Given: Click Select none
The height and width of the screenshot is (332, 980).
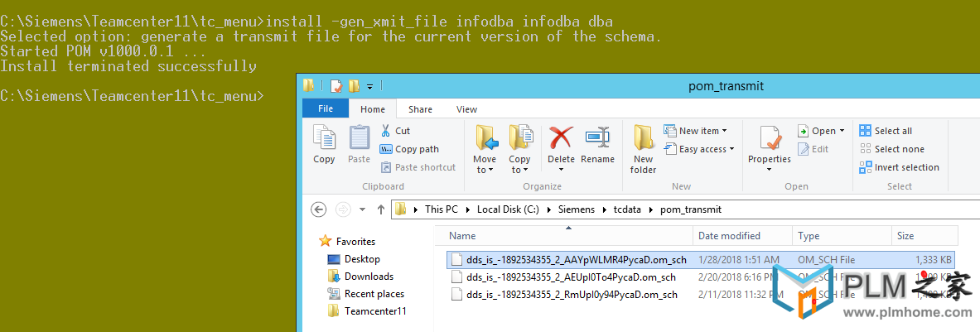Looking at the screenshot, I should click(x=892, y=149).
